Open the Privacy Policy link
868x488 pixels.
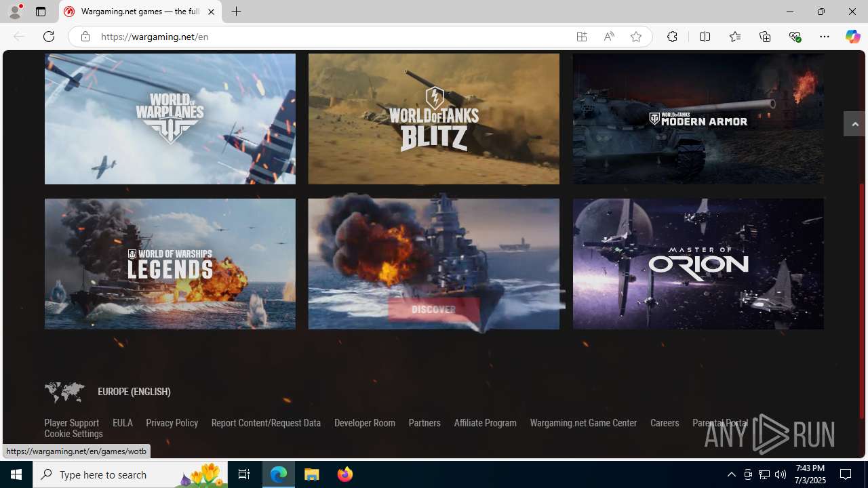[172, 423]
